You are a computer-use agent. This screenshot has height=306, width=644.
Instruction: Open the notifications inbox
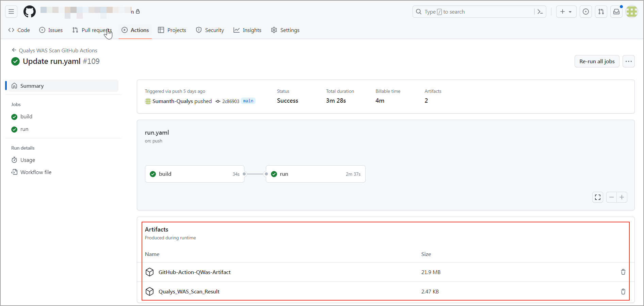(x=616, y=12)
